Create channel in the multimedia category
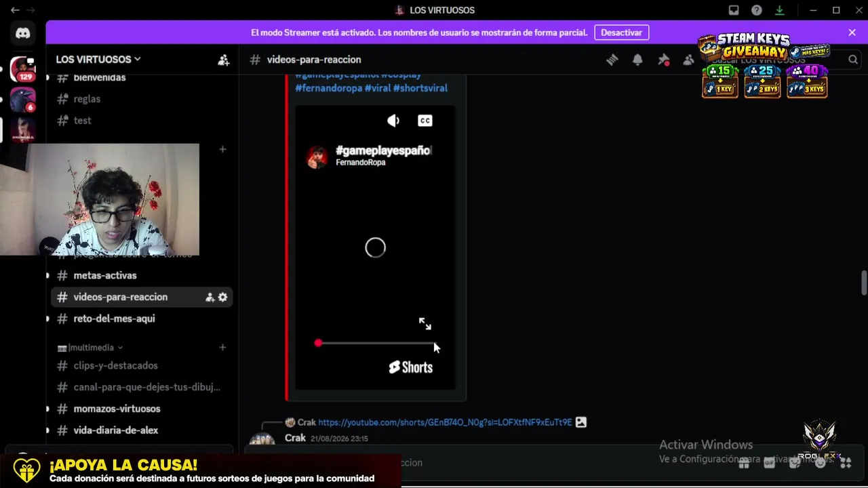 [x=222, y=348]
